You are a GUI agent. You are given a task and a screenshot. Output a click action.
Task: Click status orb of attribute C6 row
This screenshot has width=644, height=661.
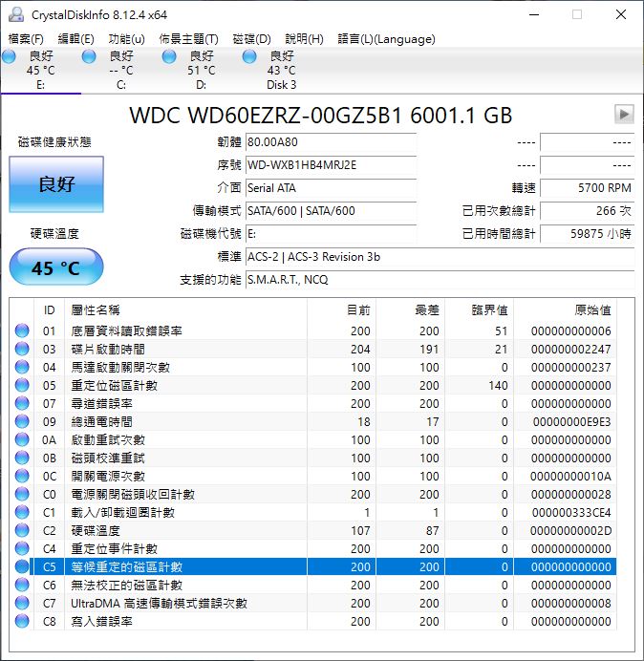(x=22, y=585)
